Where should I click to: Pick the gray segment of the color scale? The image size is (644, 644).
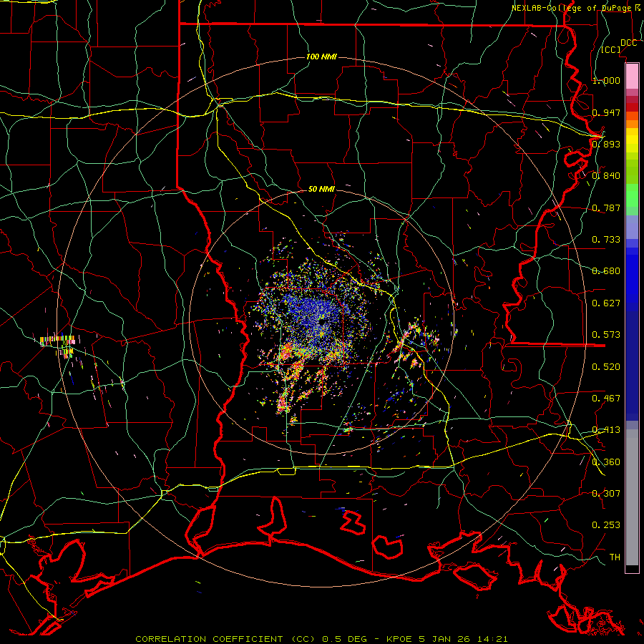[x=632, y=497]
